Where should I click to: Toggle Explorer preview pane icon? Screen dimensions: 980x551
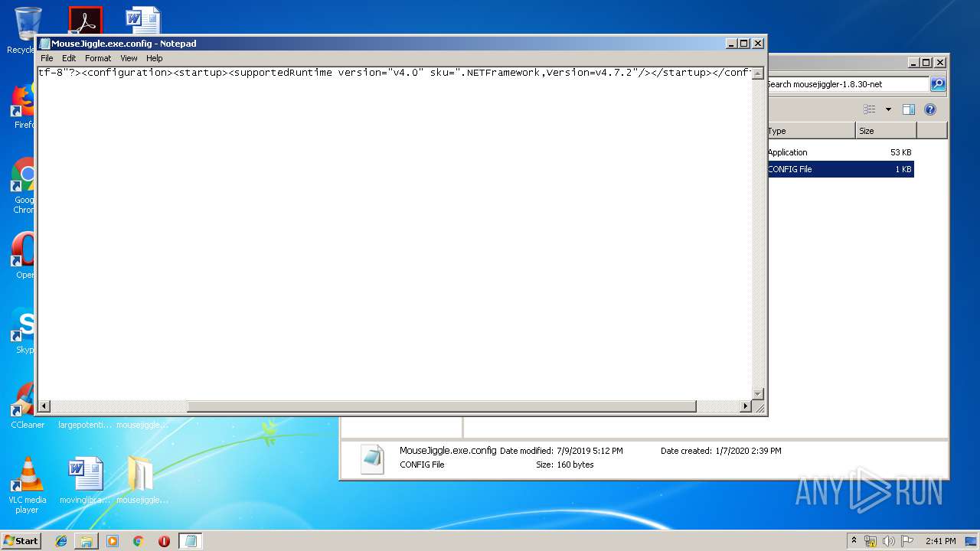[909, 109]
